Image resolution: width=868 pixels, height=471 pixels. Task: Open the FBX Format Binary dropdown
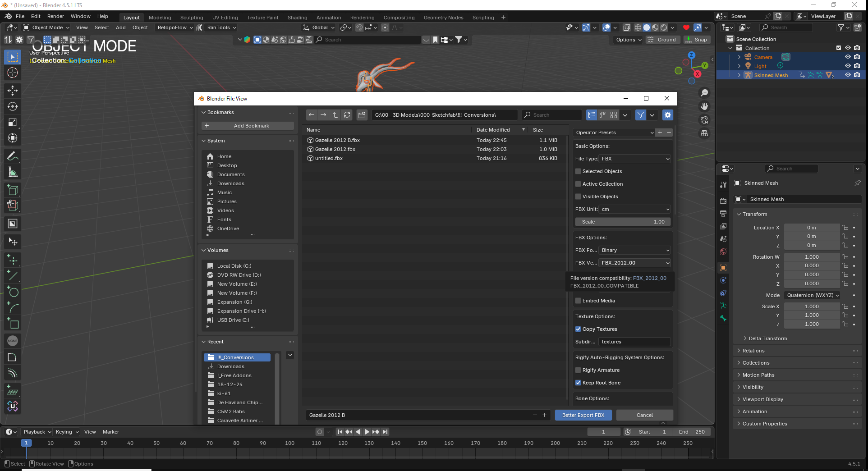635,250
